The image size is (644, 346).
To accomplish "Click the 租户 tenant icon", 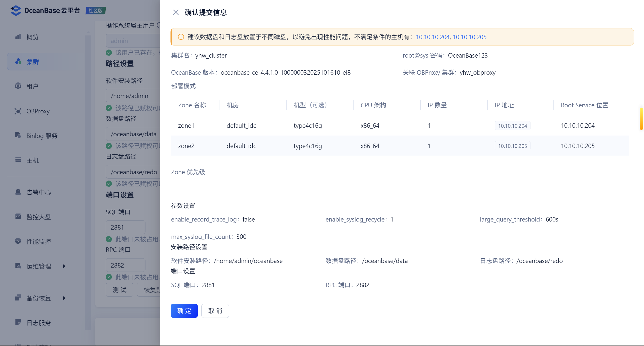I will [18, 86].
